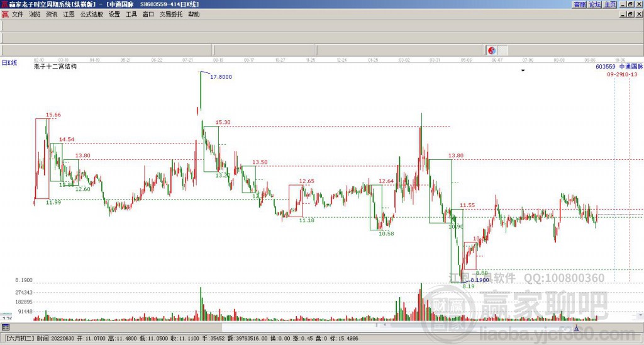This screenshot has width=644, height=345.
Task: Open the 帮助 menu
Action: [194, 14]
